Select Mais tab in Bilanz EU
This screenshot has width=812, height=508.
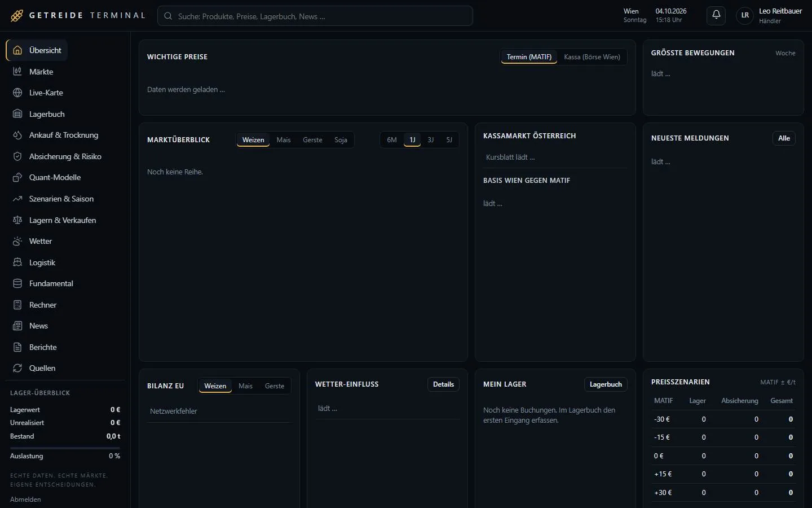[245, 386]
